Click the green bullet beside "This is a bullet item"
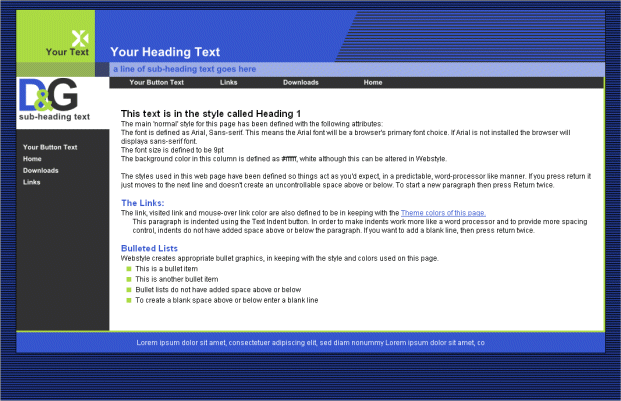Viewport: 621px width, 401px height. point(128,269)
